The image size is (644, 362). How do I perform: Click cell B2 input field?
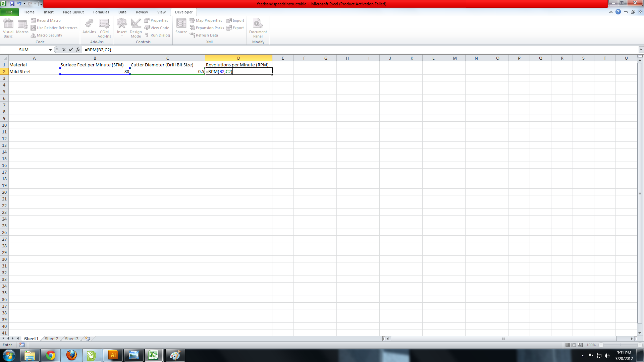[95, 71]
